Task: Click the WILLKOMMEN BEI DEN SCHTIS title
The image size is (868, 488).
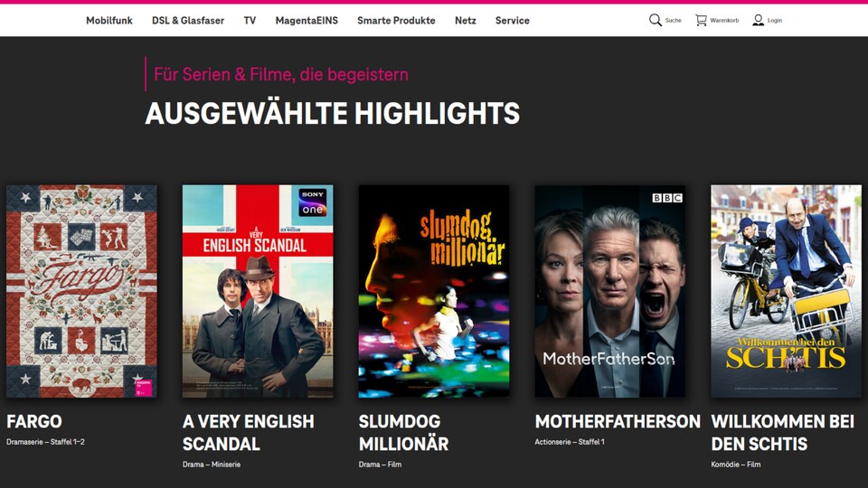Action: pos(783,433)
